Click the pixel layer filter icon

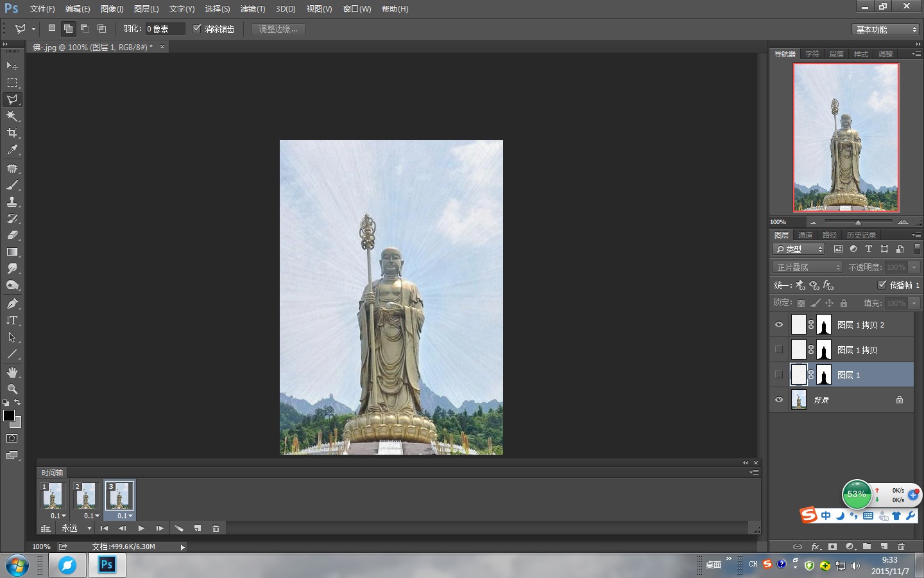[x=838, y=249]
